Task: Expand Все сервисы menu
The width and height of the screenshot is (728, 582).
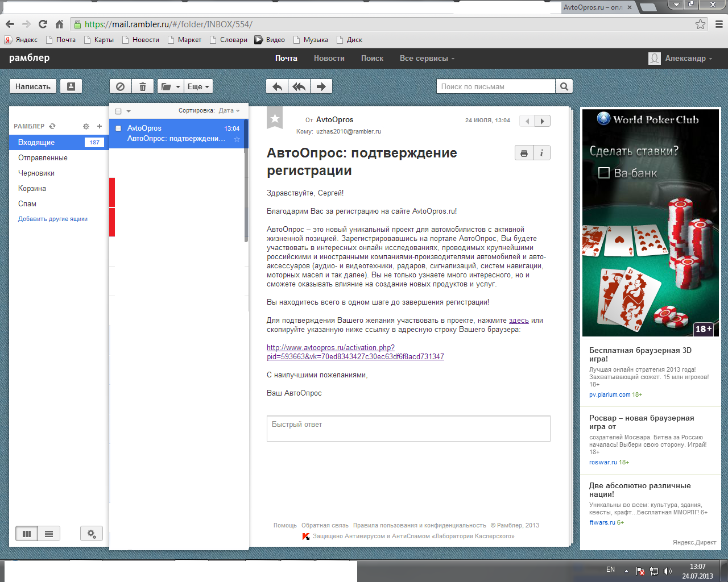Action: (x=427, y=58)
